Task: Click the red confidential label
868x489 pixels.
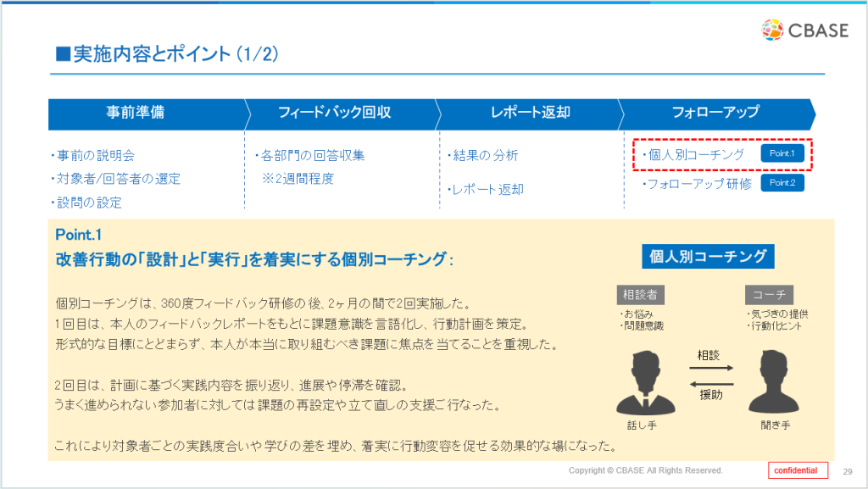Action: (798, 470)
